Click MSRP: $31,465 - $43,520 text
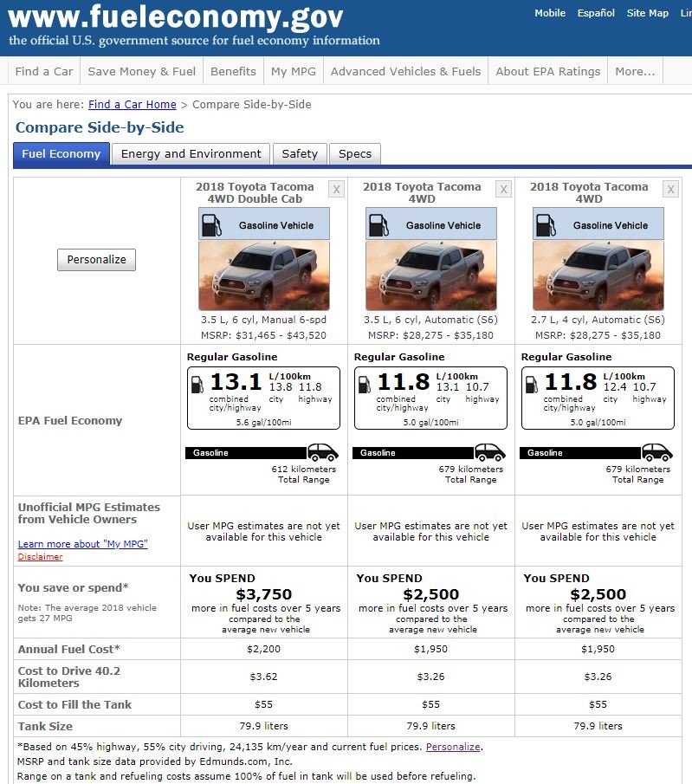 point(263,335)
